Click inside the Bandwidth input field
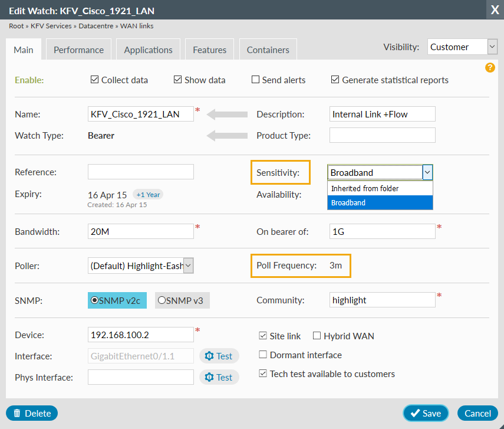 (140, 231)
